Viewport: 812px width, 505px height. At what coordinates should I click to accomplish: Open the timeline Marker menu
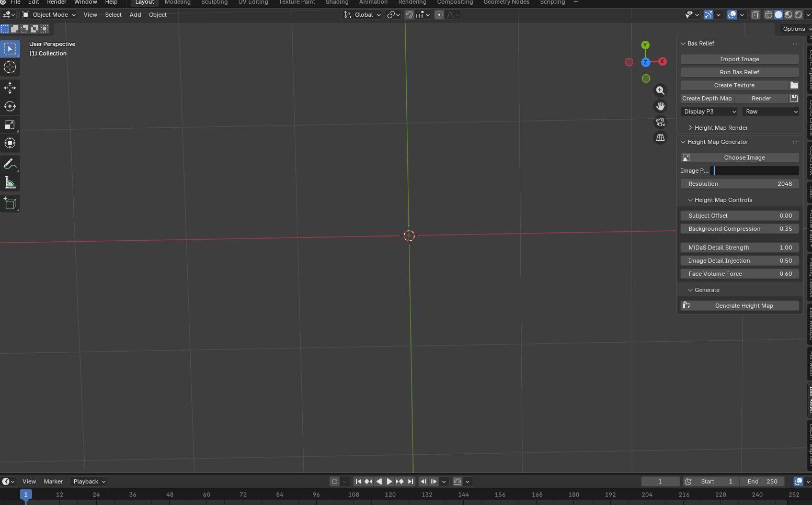click(x=53, y=481)
